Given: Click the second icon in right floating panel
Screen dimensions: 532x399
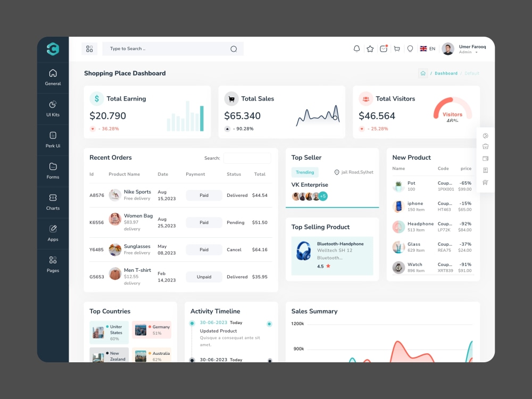Looking at the screenshot, I should [486, 147].
